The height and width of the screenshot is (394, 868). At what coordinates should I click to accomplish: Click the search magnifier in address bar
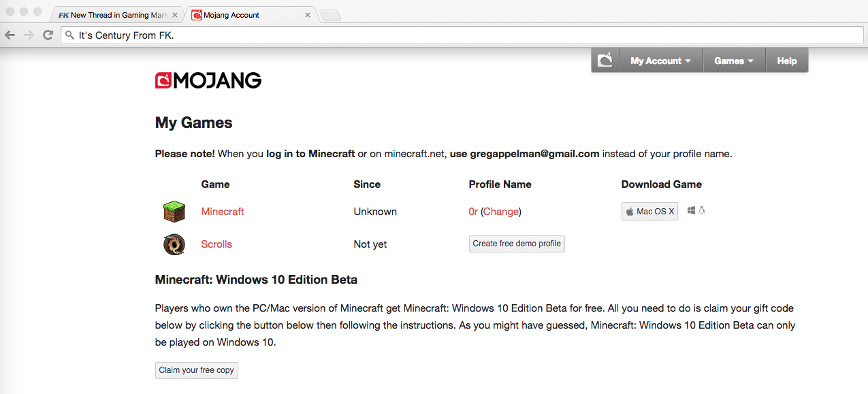[69, 35]
